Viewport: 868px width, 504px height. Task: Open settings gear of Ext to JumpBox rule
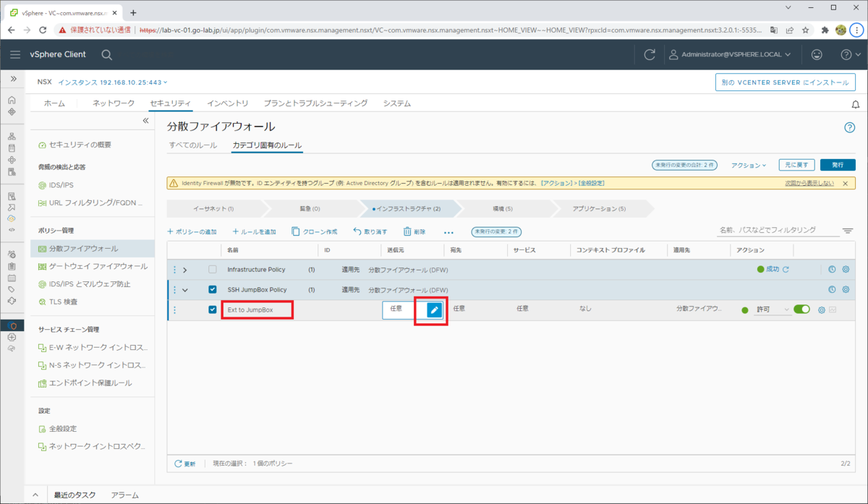click(x=822, y=310)
